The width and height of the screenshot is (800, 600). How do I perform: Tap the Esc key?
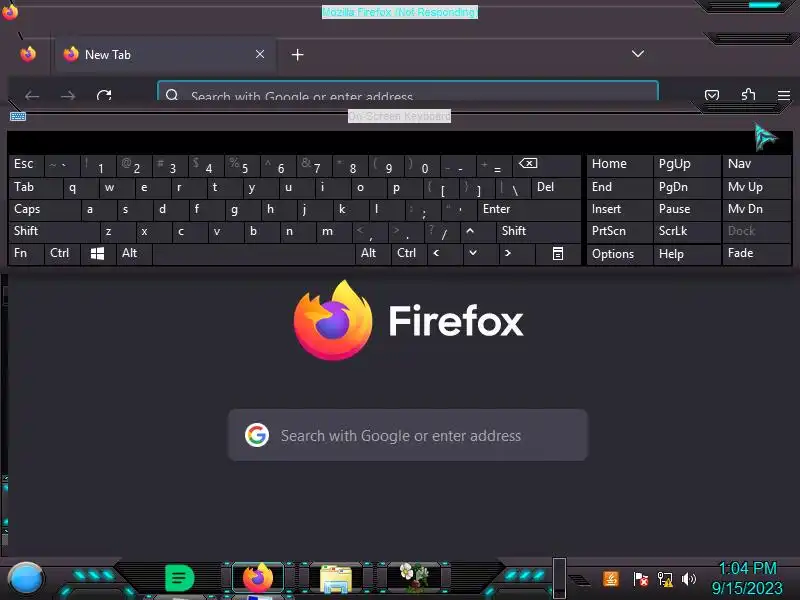tap(27, 164)
